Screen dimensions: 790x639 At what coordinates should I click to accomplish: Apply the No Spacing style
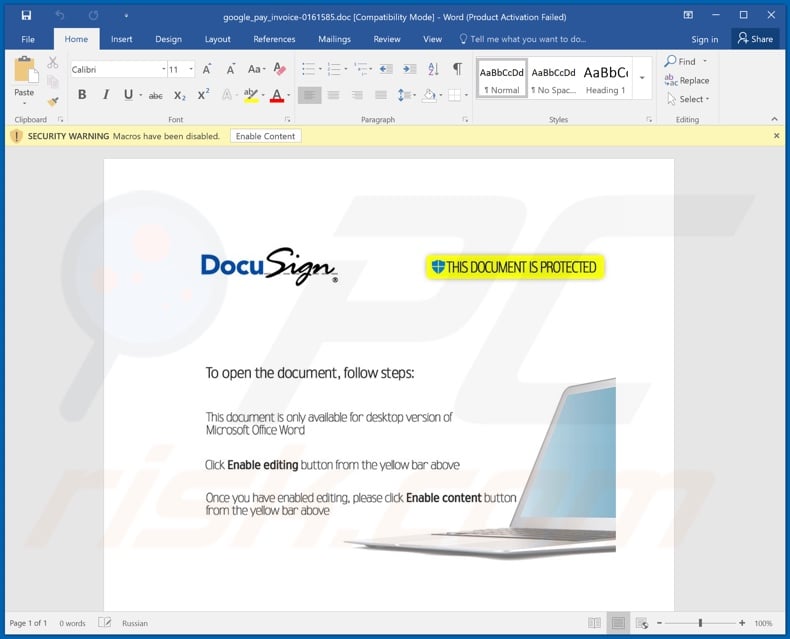click(x=553, y=79)
